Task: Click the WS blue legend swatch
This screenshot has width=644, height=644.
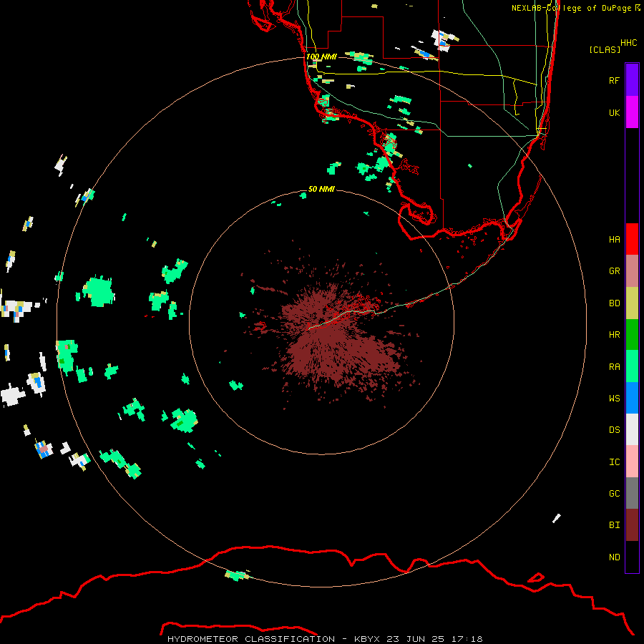Action: point(632,398)
